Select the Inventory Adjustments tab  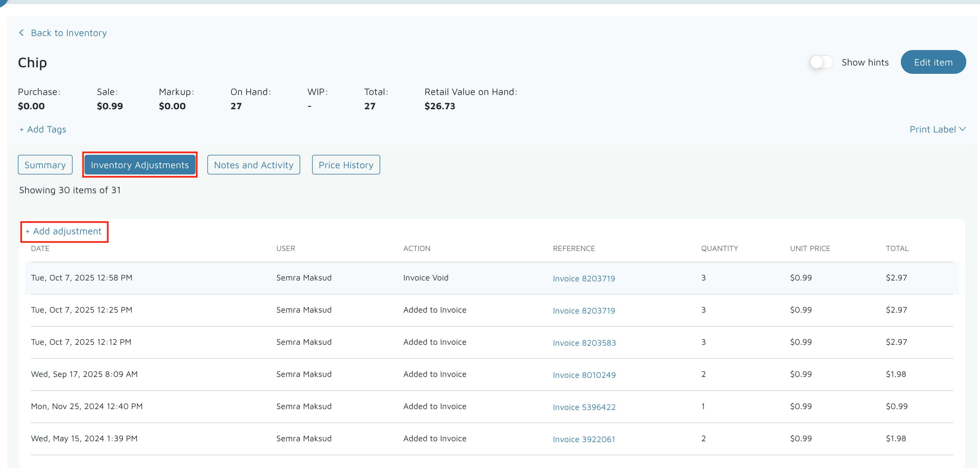(140, 165)
